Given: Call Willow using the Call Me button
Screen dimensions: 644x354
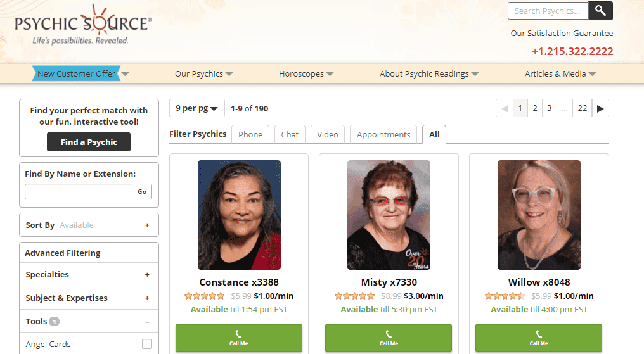Looking at the screenshot, I should pyautogui.click(x=538, y=338).
